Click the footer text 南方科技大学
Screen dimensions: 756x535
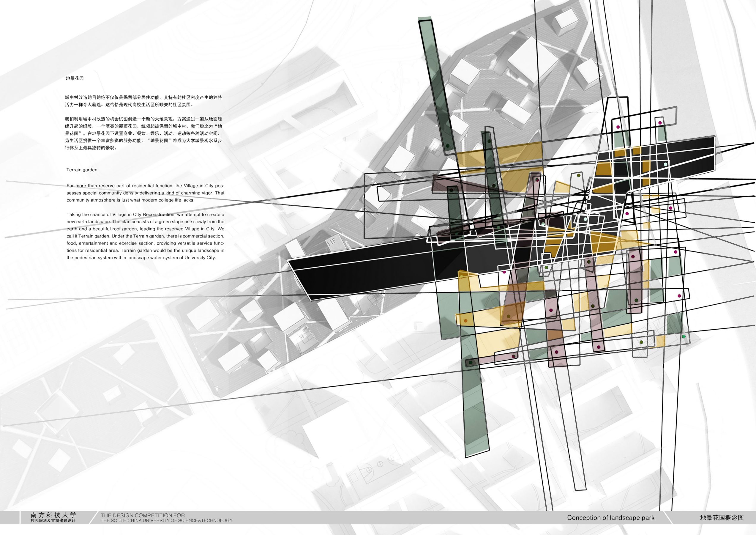[x=53, y=515]
